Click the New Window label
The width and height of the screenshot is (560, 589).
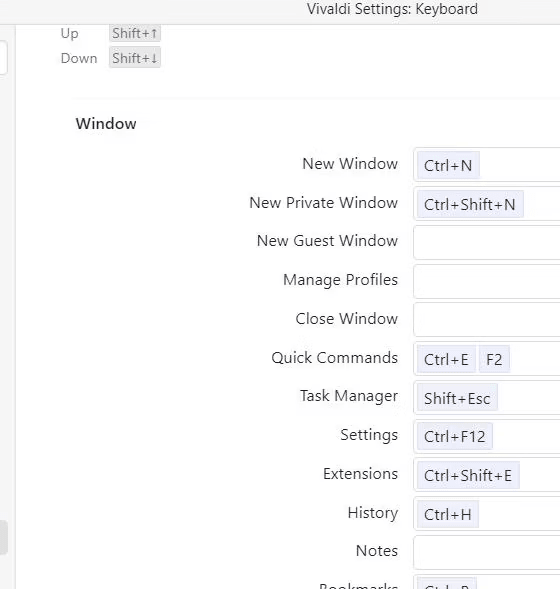coord(350,164)
